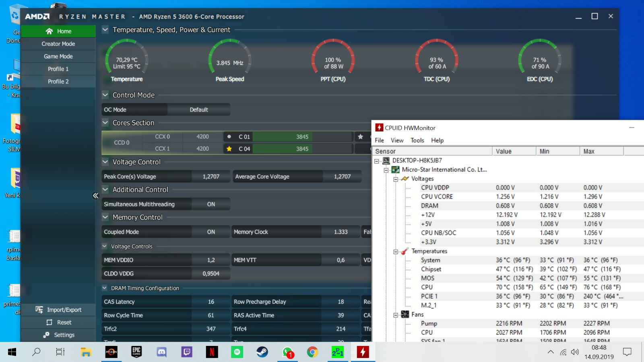Open Ryzen Master Settings
Viewport: 644px width, 362px height.
click(58, 335)
